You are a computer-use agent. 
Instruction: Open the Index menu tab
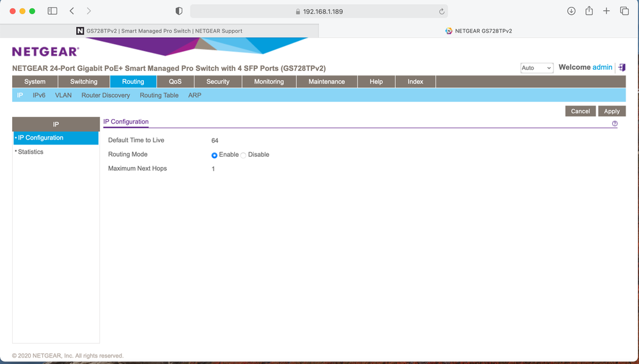coord(415,81)
